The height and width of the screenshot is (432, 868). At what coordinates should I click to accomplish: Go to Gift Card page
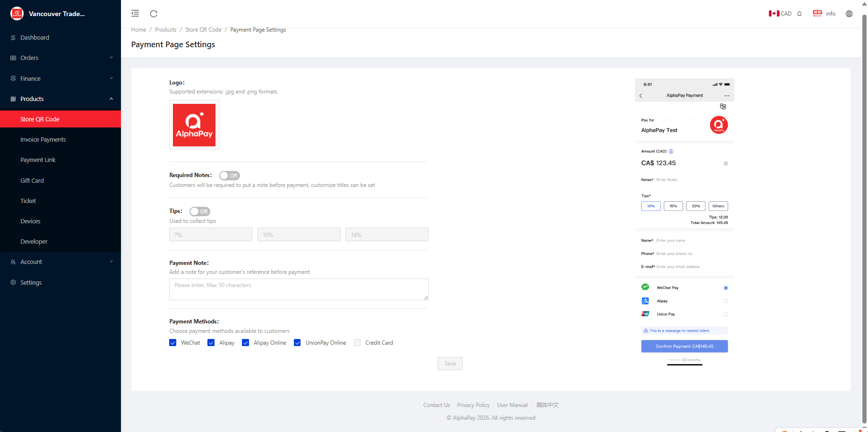click(x=32, y=180)
